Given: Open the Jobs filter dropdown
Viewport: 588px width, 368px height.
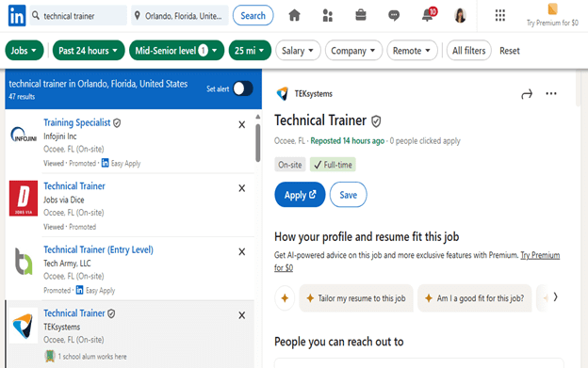Looking at the screenshot, I should point(24,50).
